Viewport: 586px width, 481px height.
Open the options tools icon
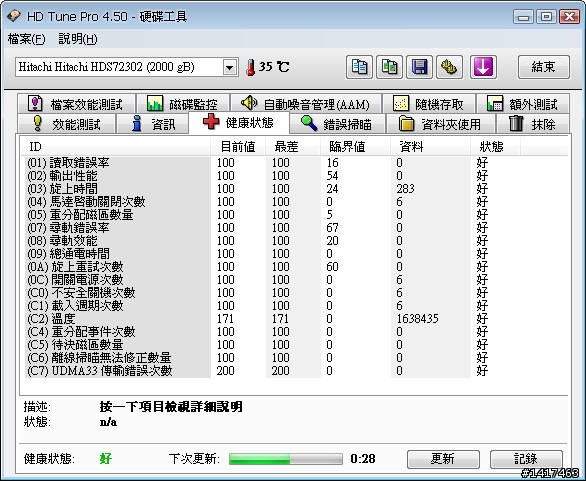(x=450, y=67)
